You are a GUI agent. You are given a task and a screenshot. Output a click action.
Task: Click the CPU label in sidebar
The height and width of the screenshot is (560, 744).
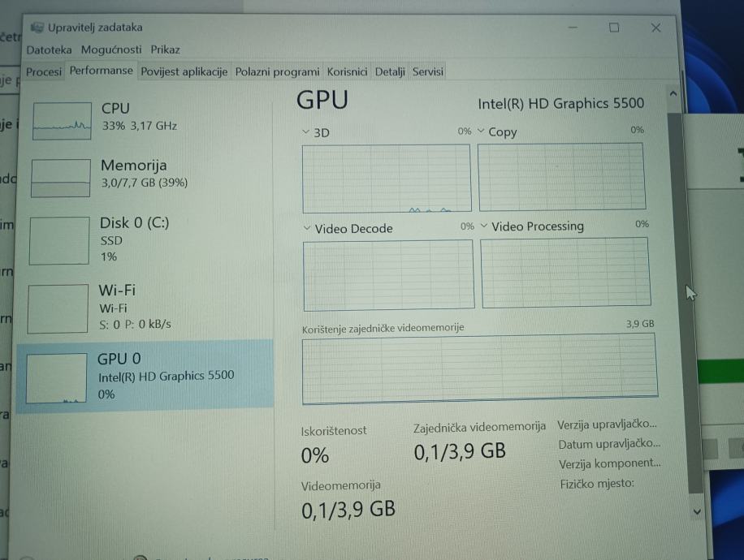point(115,108)
